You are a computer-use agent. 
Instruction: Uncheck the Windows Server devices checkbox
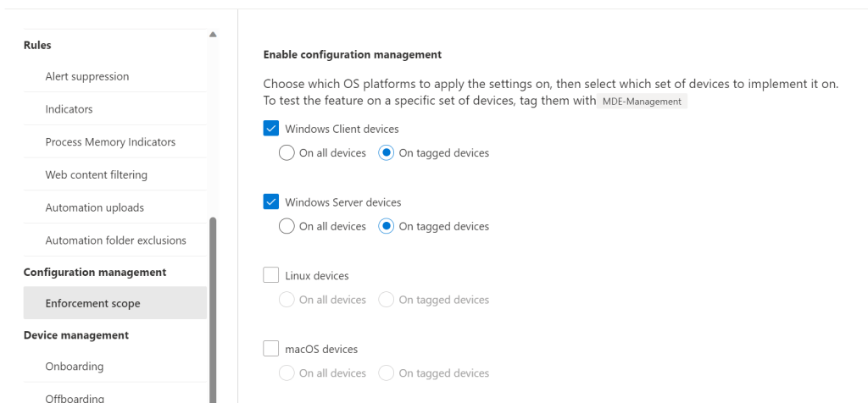point(271,202)
